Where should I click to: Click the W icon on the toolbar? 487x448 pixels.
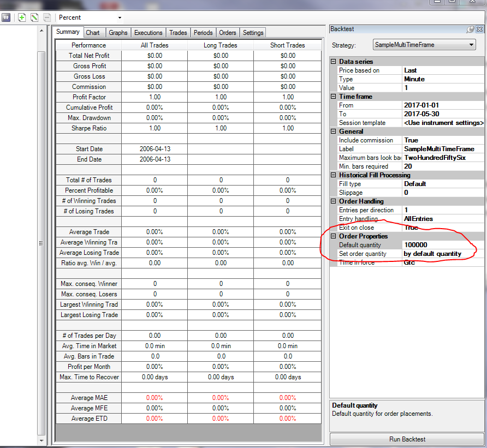tap(6, 17)
